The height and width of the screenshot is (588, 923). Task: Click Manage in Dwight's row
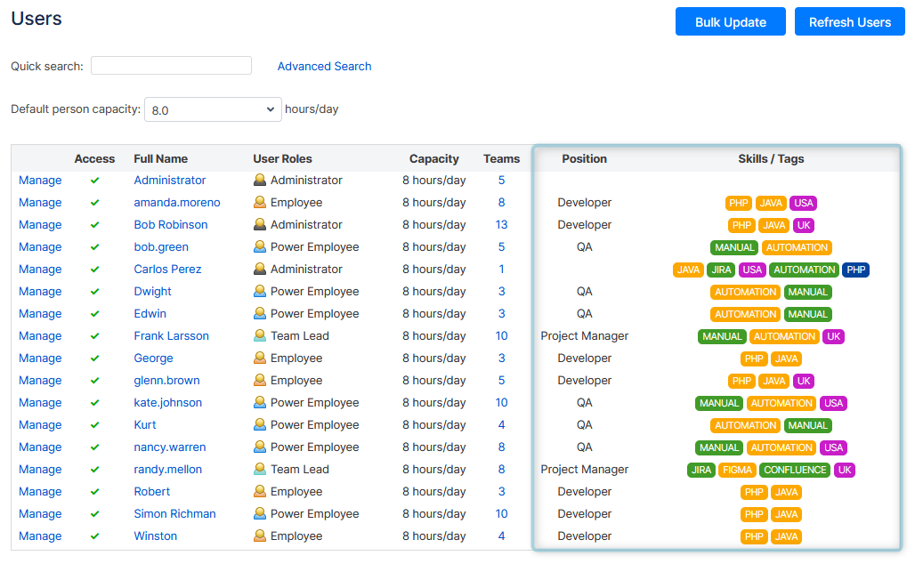tap(40, 291)
